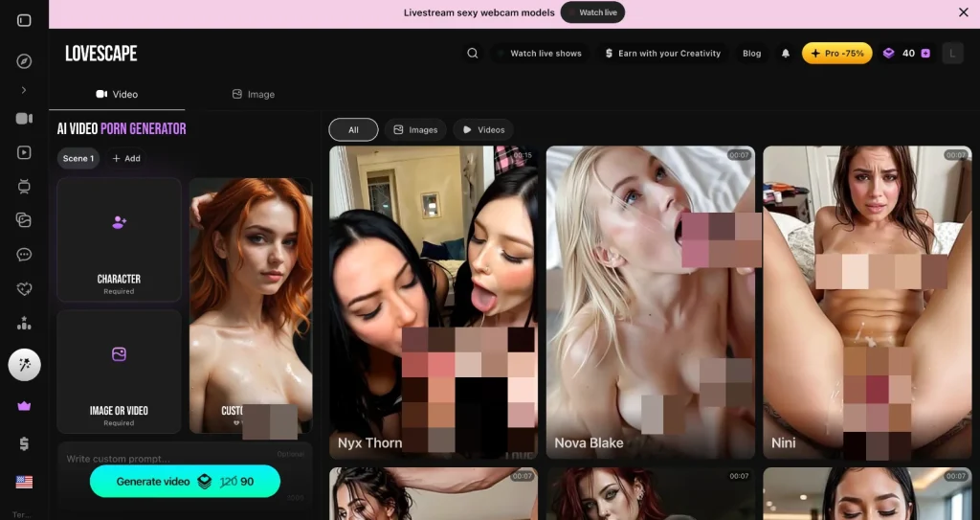980x520 pixels.
Task: Open the leaderboard podium icon in sidebar
Action: pyautogui.click(x=24, y=324)
